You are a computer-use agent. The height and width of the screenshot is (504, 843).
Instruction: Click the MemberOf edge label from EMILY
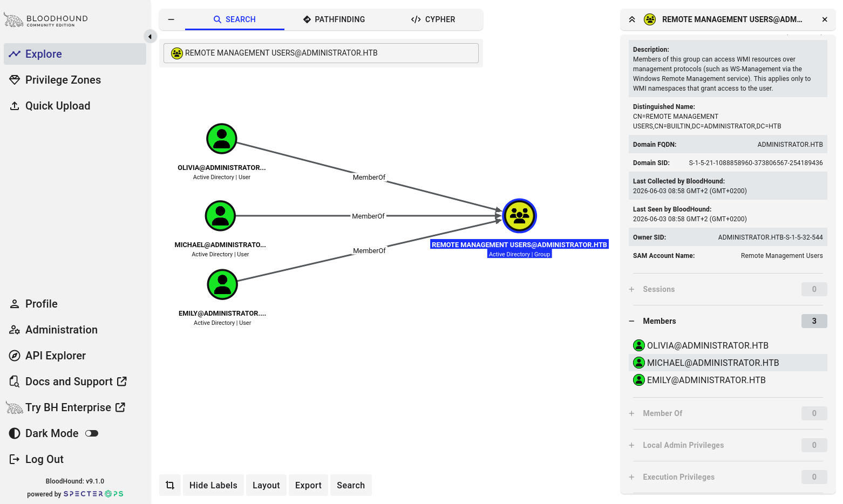[x=370, y=251]
